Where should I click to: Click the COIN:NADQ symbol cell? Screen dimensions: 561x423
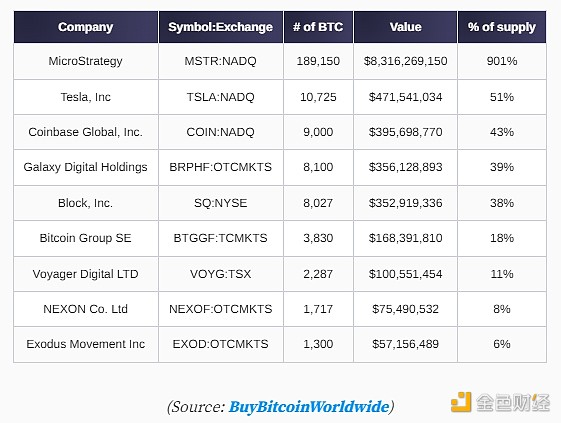(x=221, y=132)
